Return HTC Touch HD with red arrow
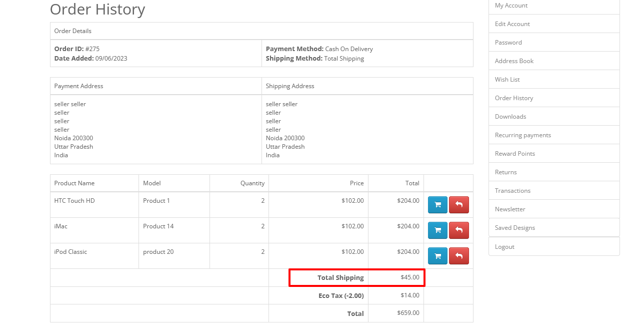Viewport: 644px width, 336px height. pos(459,205)
